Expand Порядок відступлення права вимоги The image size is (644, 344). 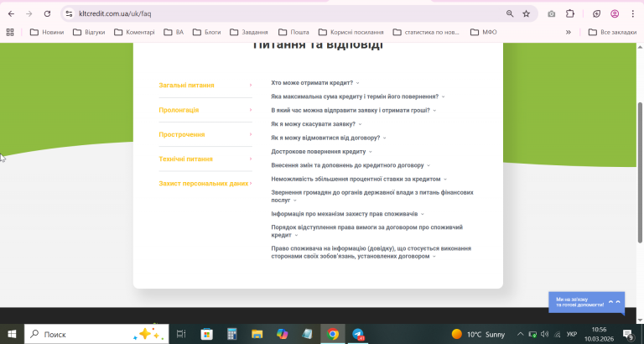tap(366, 231)
